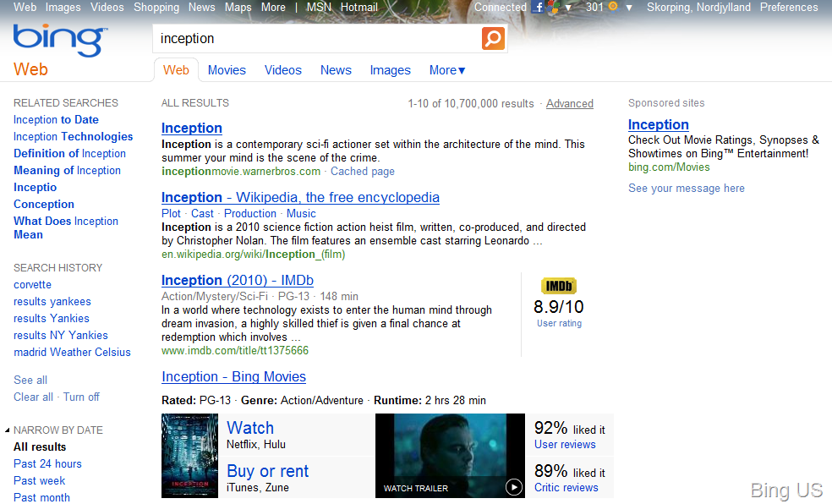This screenshot has height=504, width=832.
Task: Click the Facebook connected icon
Action: pyautogui.click(x=539, y=8)
